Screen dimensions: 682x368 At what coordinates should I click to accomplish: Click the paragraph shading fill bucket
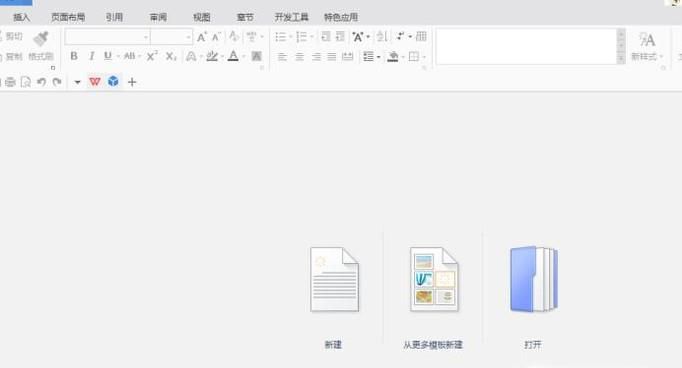[x=393, y=57]
